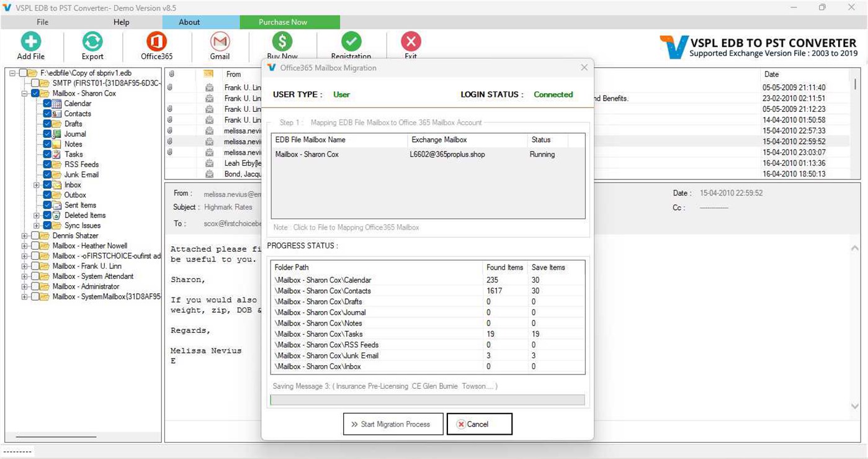Open the File menu
This screenshot has height=459, width=868.
click(x=42, y=22)
